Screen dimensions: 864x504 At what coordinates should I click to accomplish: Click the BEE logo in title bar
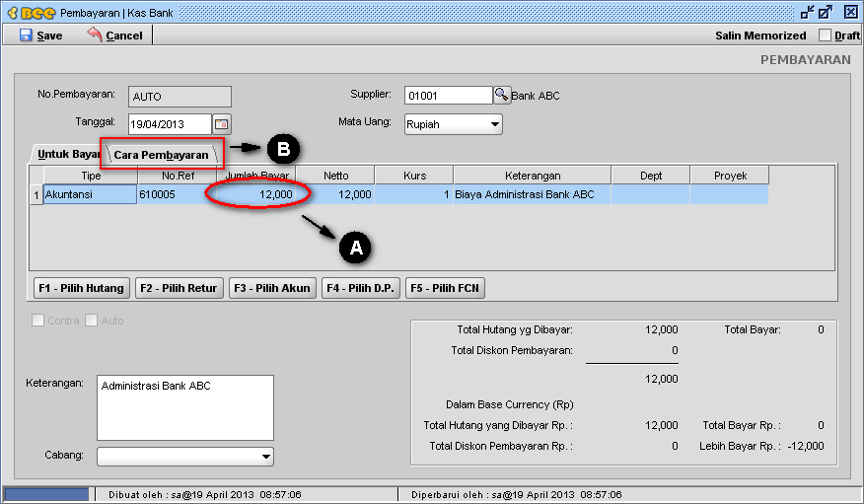pos(32,12)
